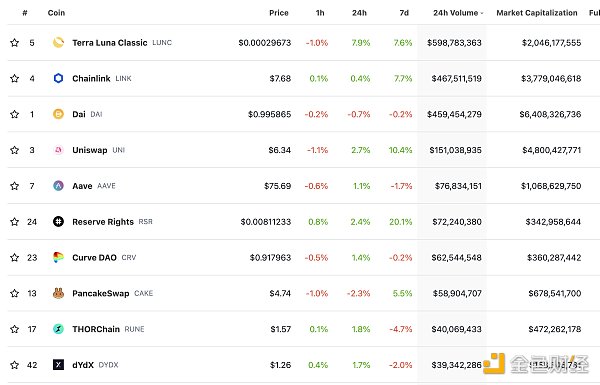Click the Terra Luna Classic coin logo
The height and width of the screenshot is (385, 600).
58,42
